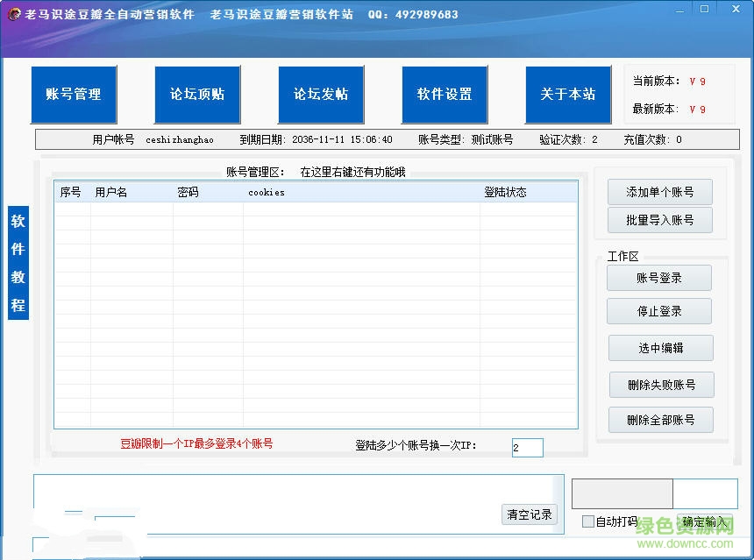Click 添加单个账号 to add one account
Image resolution: width=754 pixels, height=560 pixels.
659,192
